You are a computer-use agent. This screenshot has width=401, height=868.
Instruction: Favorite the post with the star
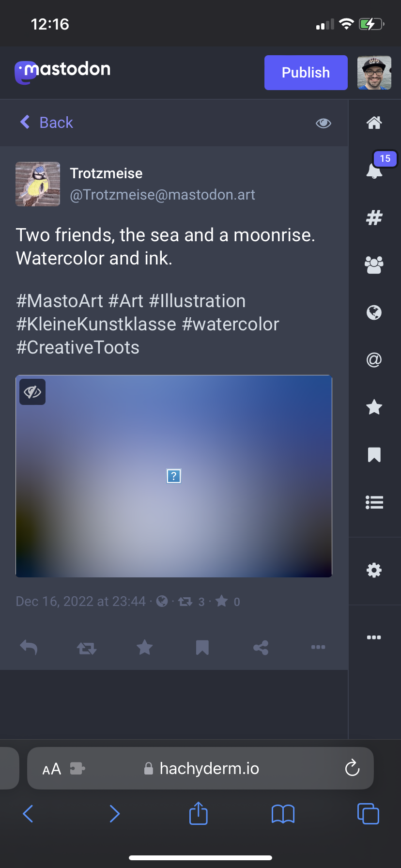144,647
